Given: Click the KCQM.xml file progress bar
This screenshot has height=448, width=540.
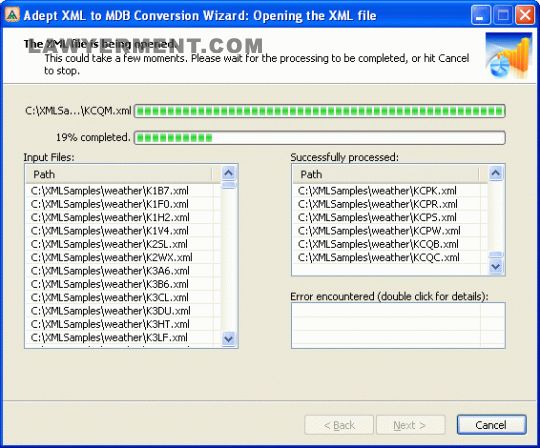Looking at the screenshot, I should point(320,111).
